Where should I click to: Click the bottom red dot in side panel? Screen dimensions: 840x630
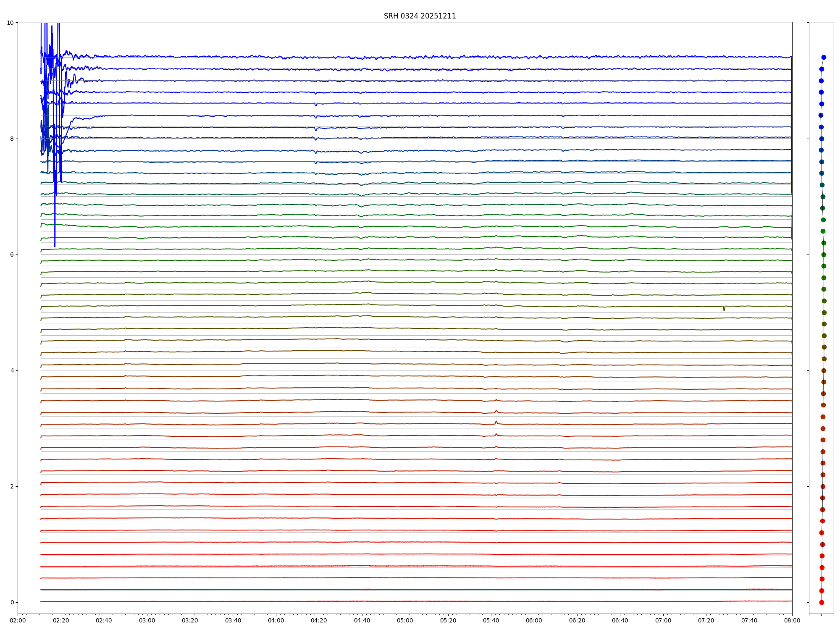(x=822, y=602)
